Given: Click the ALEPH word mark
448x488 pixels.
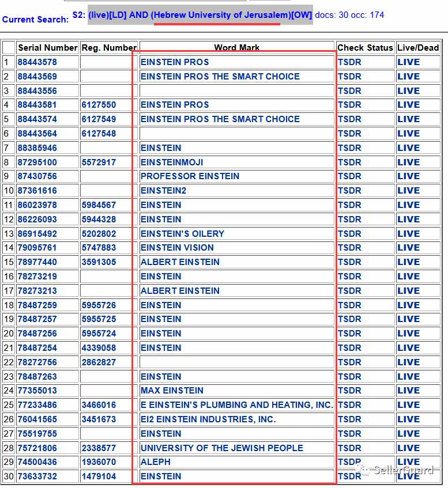Looking at the screenshot, I should [156, 462].
